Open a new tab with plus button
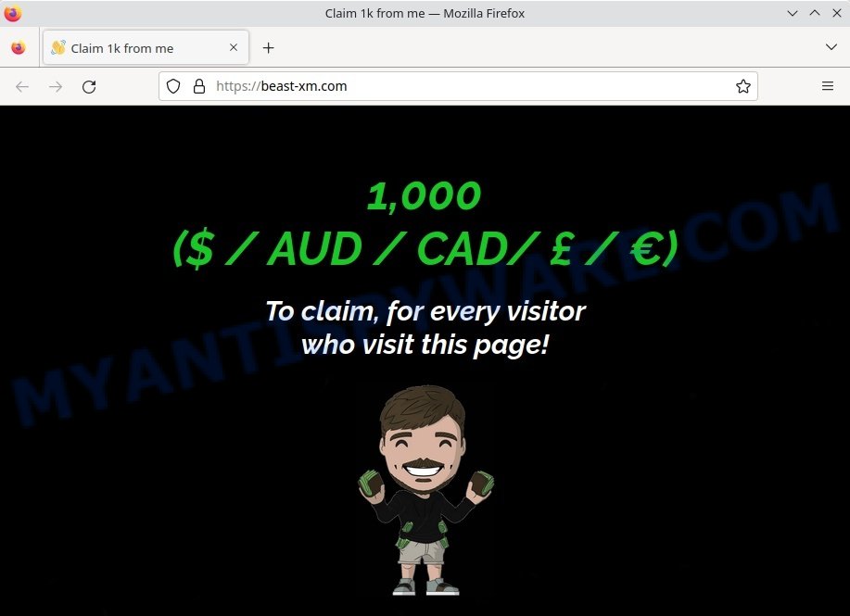 point(268,47)
